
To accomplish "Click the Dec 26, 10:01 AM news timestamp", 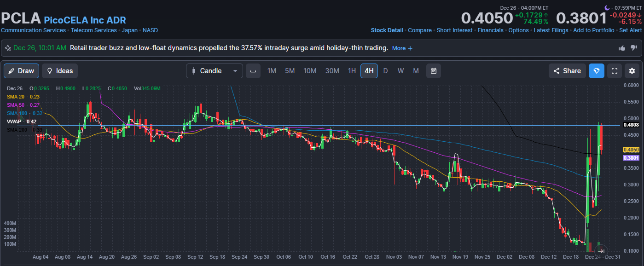I will [40, 48].
